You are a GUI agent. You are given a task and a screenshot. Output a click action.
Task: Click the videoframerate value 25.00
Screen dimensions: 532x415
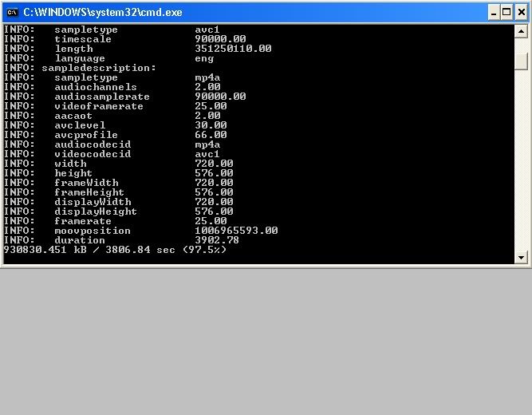[x=211, y=106]
